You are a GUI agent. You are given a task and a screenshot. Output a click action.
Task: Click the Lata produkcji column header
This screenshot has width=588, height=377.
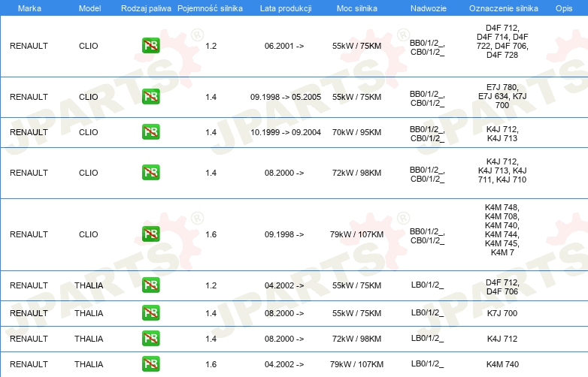tap(286, 8)
